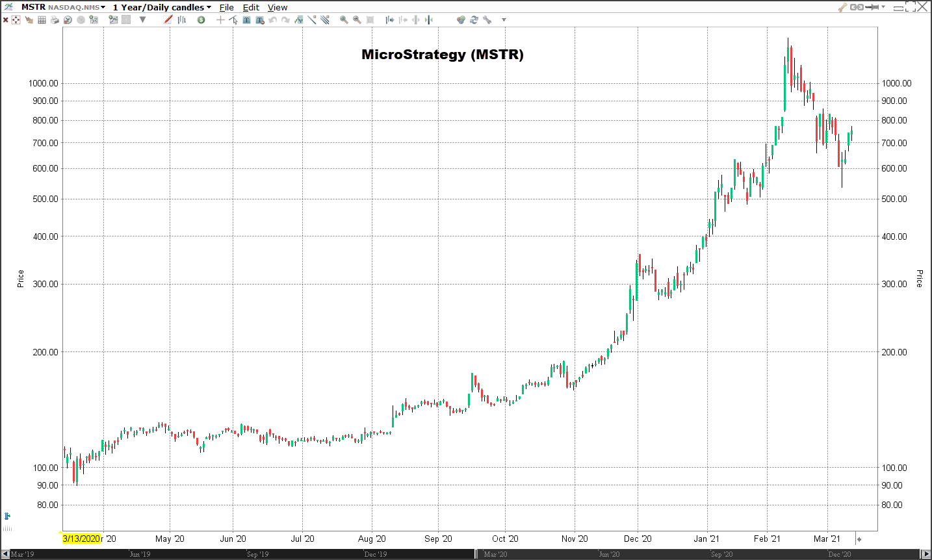Click the colored palette spheres icon
The height and width of the screenshot is (560, 932).
click(461, 19)
